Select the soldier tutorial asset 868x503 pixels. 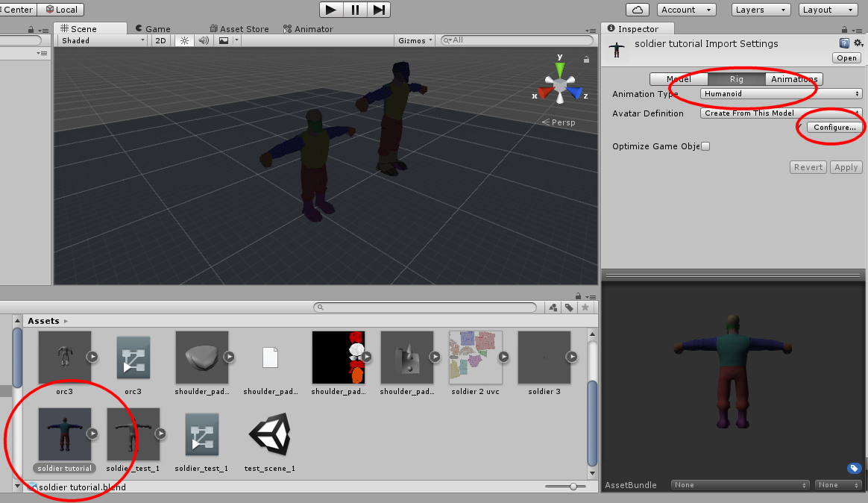[x=65, y=434]
